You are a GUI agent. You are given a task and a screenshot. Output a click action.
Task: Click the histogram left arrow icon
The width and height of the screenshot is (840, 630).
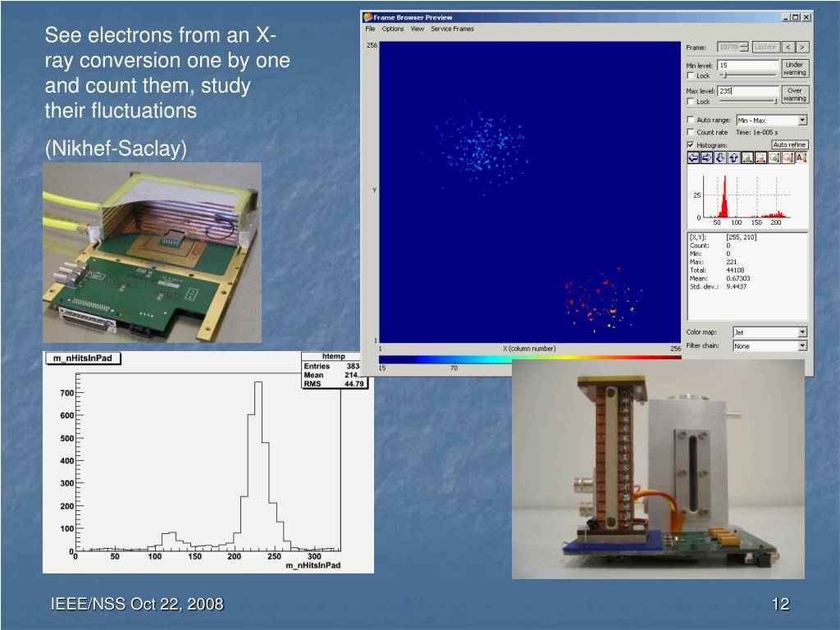point(693,158)
